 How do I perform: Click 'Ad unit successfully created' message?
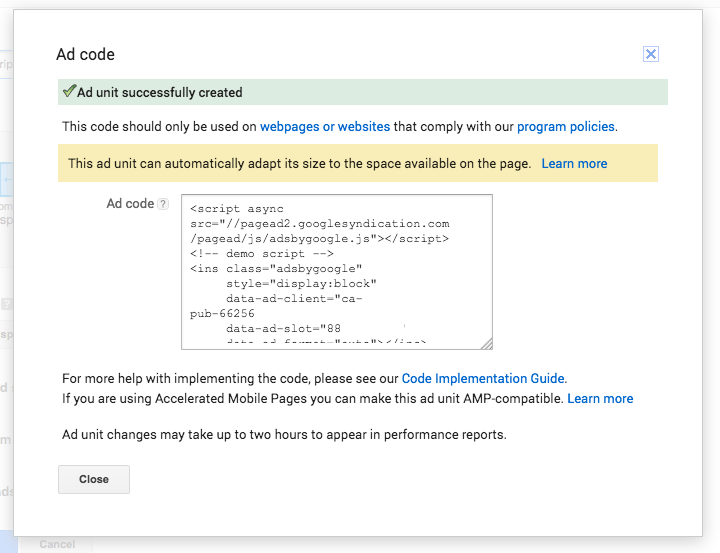159,92
